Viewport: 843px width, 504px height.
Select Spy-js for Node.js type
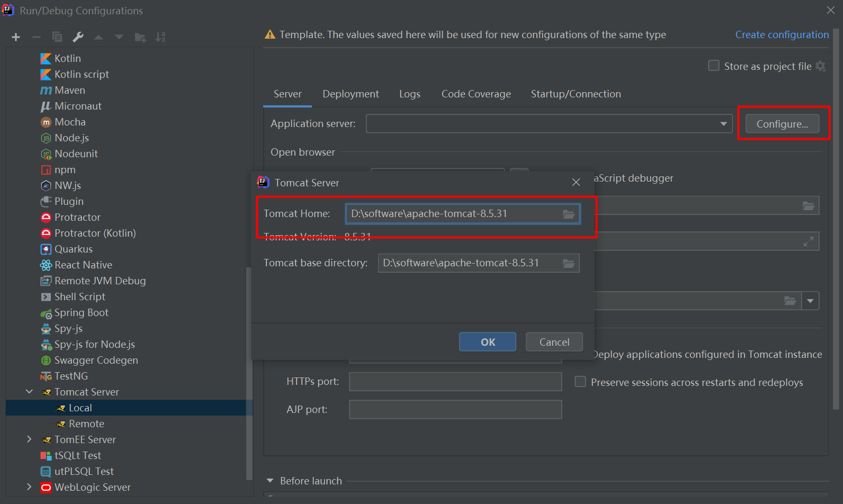point(94,344)
